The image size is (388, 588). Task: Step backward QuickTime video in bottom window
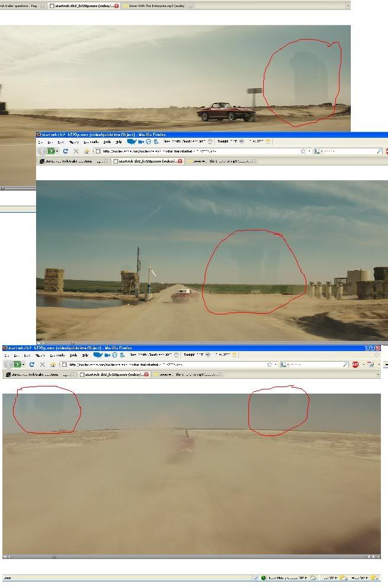(369, 557)
